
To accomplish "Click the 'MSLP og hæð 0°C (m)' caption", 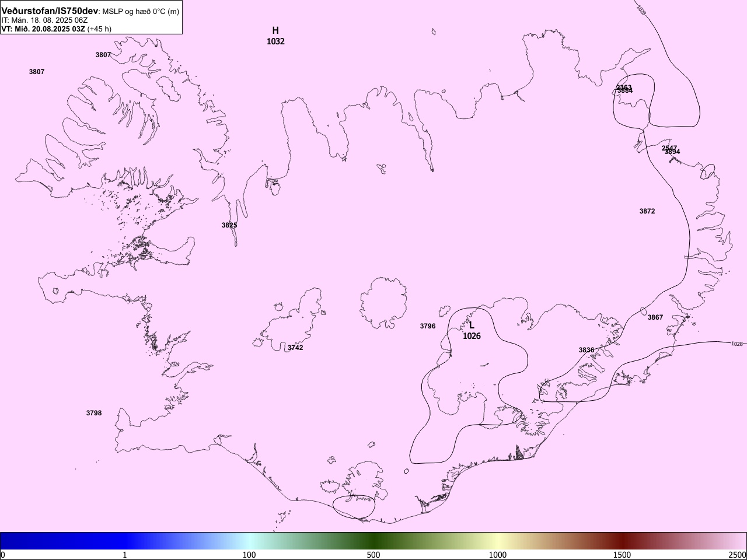I will [x=141, y=12].
